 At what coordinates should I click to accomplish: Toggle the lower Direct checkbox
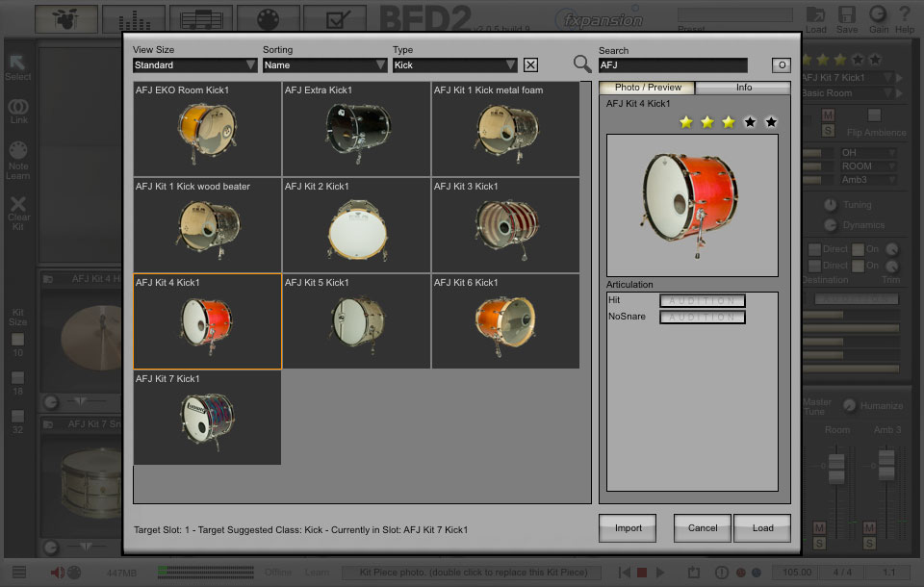point(814,266)
